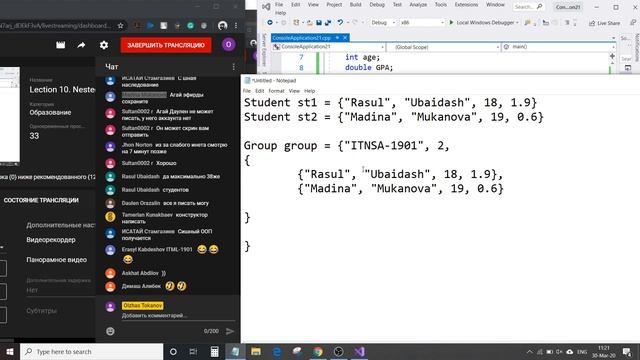640x360 pixels.
Task: Click the share arrow icon in YouTube dashboard
Action: [x=81, y=45]
